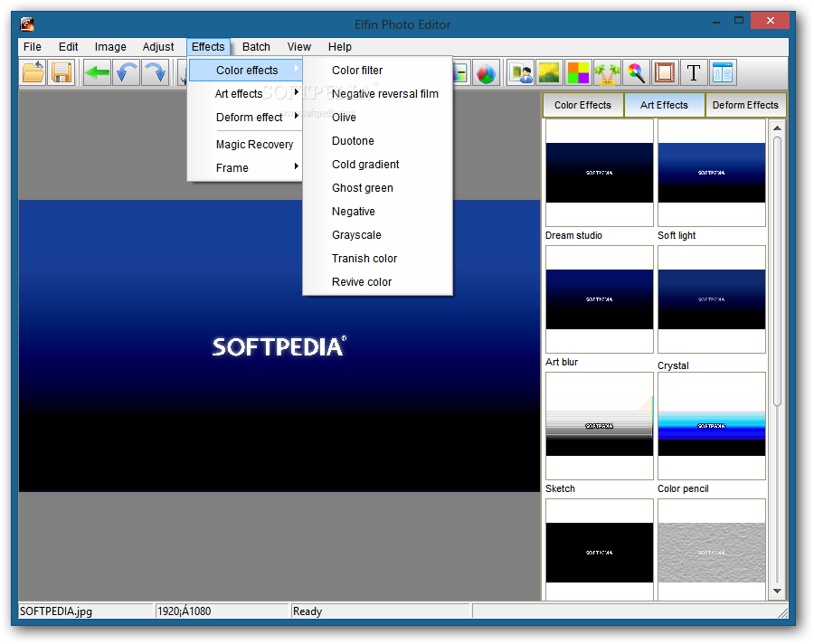The height and width of the screenshot is (644, 814).
Task: Click the four colored squares toolbar icon
Action: point(578,72)
